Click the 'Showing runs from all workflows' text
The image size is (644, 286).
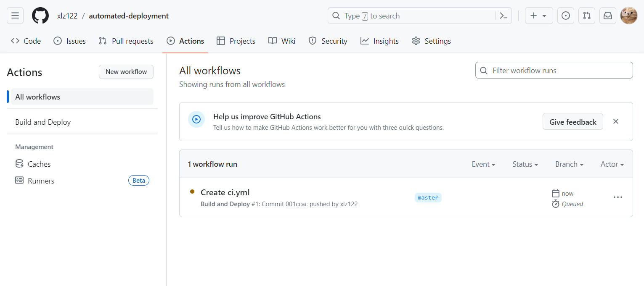[x=232, y=84]
